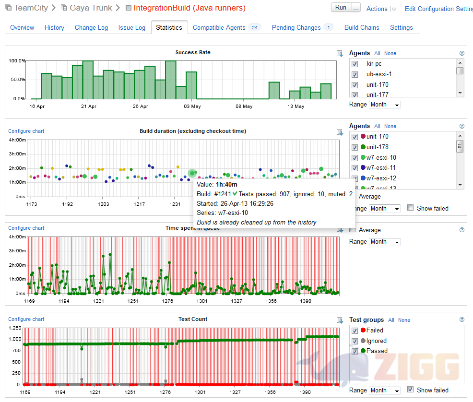Screen dimensions: 473x402
Task: Click Configure chart for Time spent in queue
Action: 26,228
